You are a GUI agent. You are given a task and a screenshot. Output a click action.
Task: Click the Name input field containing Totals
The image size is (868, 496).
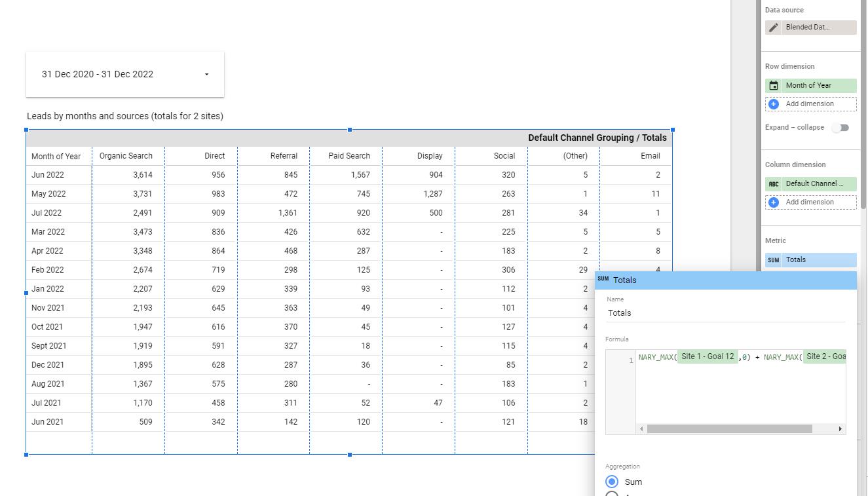click(725, 313)
